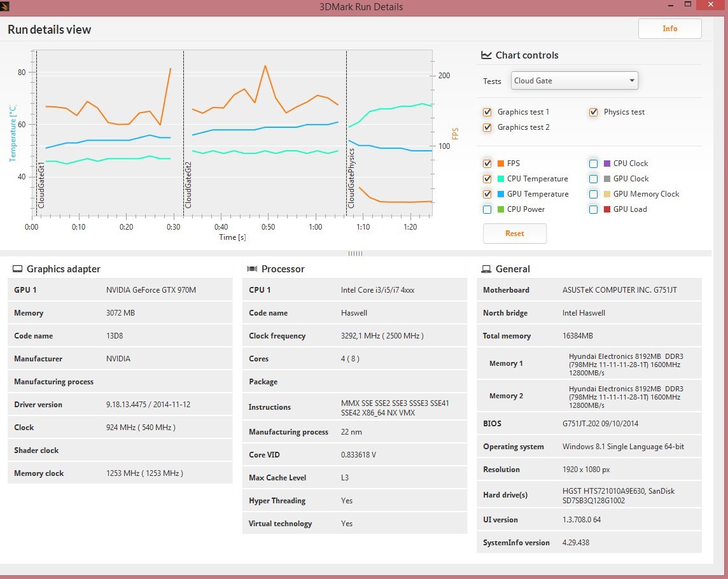This screenshot has height=579, width=728.
Task: Click the Instructions 'MMX SSE SSE2' value
Action: (395, 408)
